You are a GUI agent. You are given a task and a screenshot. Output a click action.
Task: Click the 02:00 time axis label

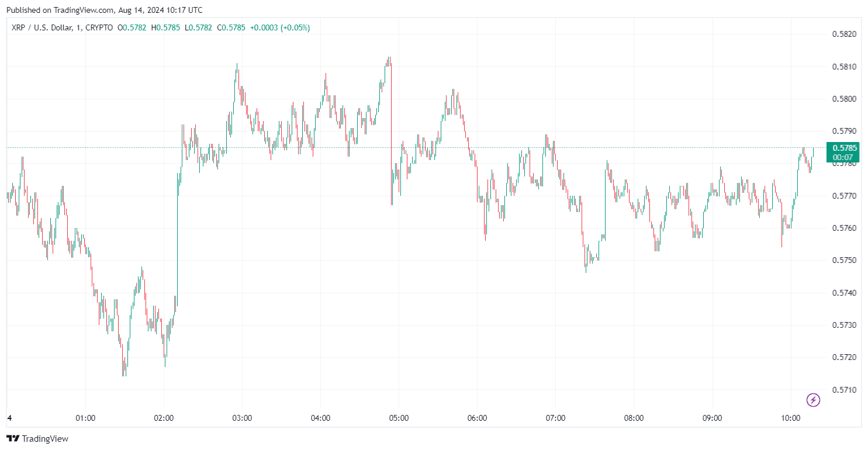click(164, 418)
